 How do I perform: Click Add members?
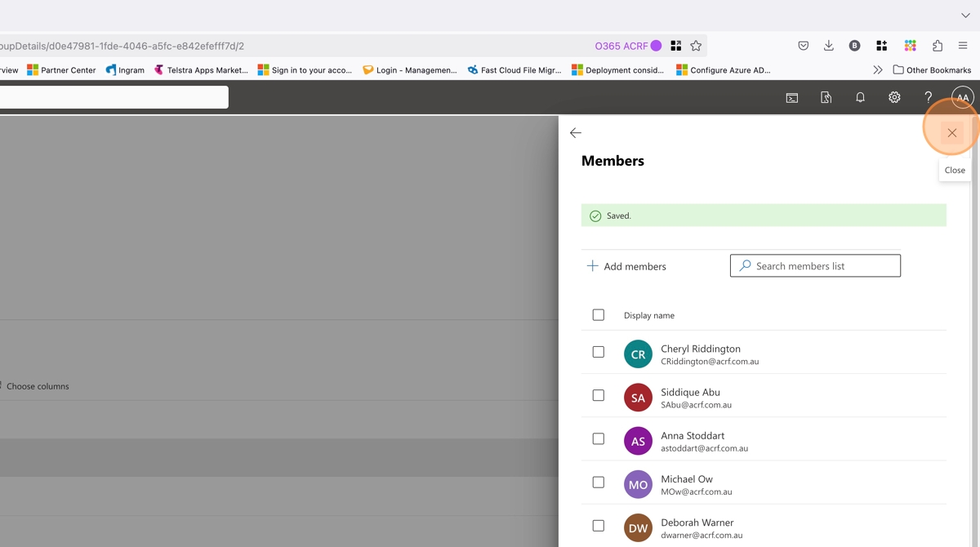[626, 266]
